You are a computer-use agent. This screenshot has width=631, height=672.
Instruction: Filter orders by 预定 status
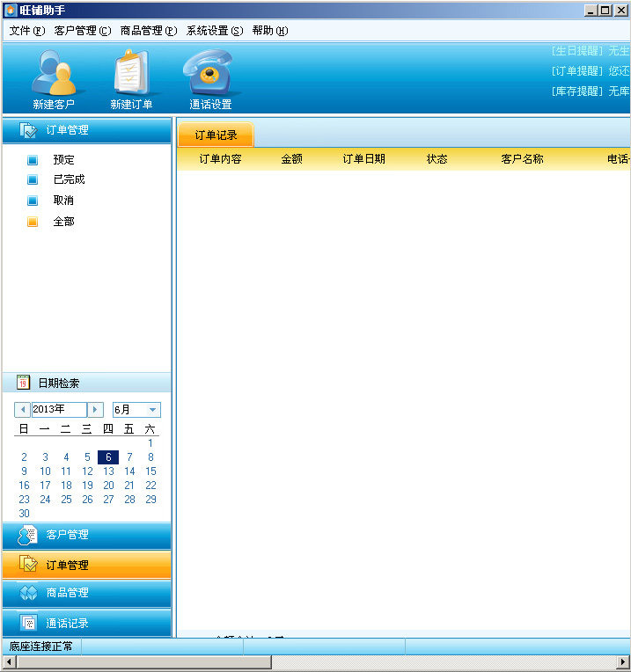click(x=64, y=160)
